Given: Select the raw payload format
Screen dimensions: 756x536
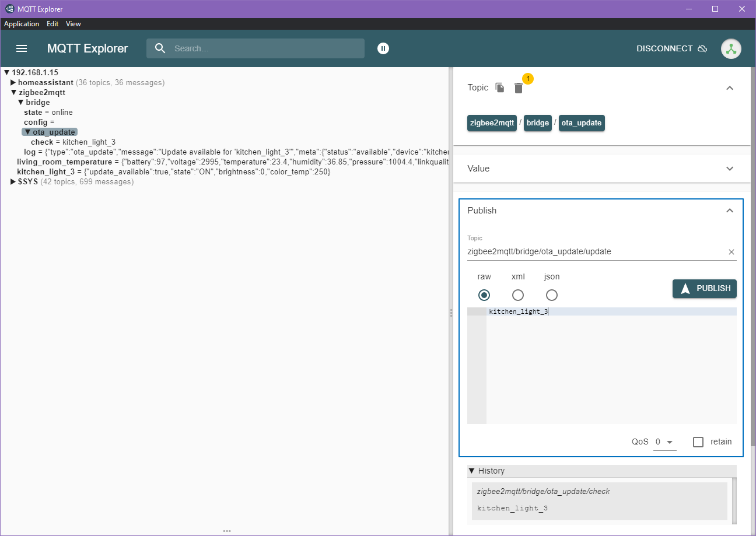Looking at the screenshot, I should pyautogui.click(x=484, y=295).
